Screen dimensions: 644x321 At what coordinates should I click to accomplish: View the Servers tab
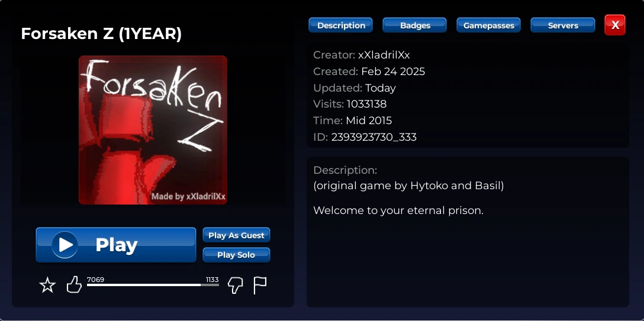563,25
